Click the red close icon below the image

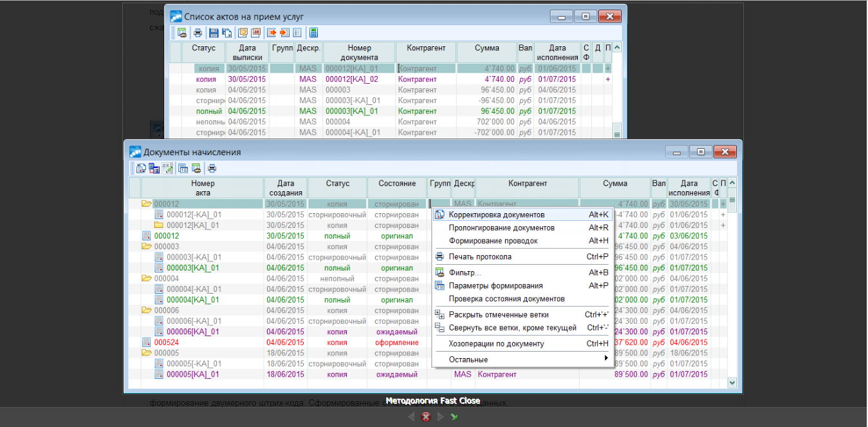point(425,417)
